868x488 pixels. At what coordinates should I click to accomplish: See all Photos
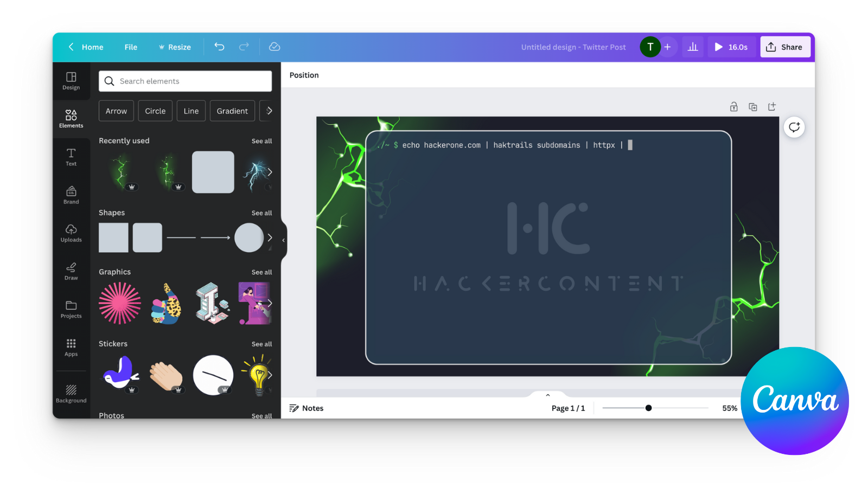pos(261,416)
